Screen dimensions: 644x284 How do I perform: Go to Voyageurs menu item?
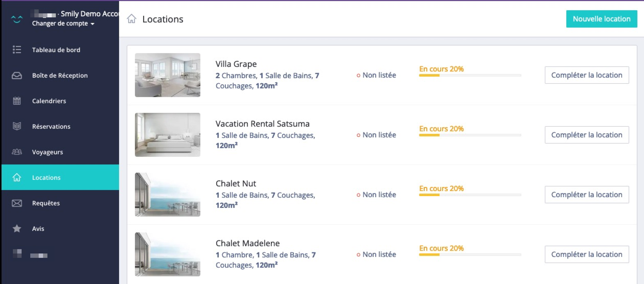(x=60, y=152)
